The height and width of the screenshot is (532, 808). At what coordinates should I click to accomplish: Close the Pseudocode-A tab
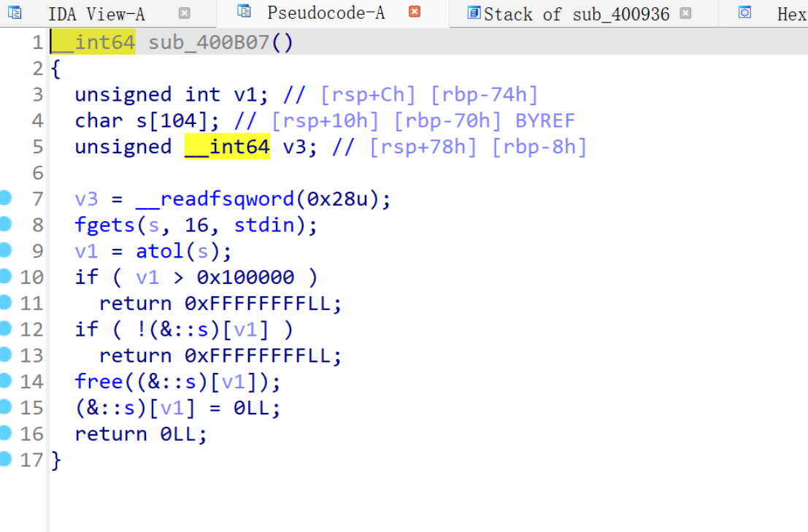pos(415,12)
